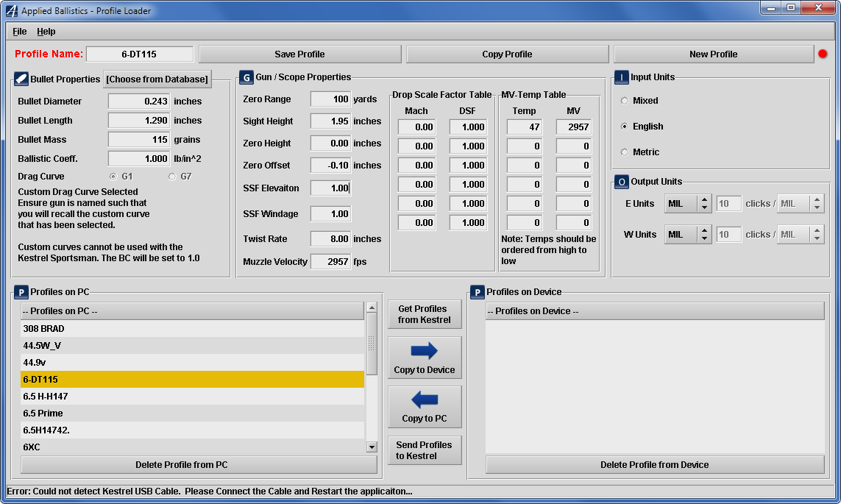The height and width of the screenshot is (504, 841).
Task: Choose the G1 drag curve
Action: coord(113,177)
